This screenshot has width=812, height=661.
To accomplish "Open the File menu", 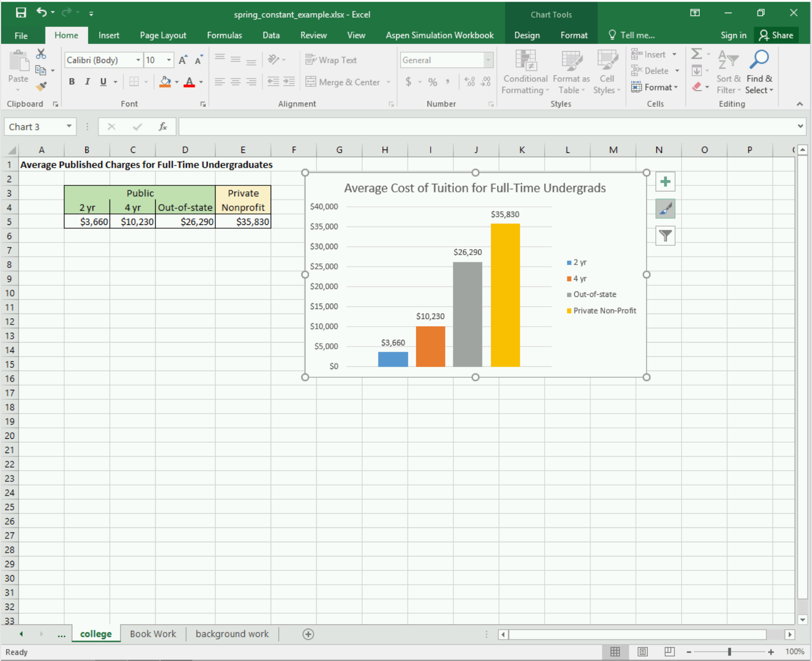I will 21,35.
